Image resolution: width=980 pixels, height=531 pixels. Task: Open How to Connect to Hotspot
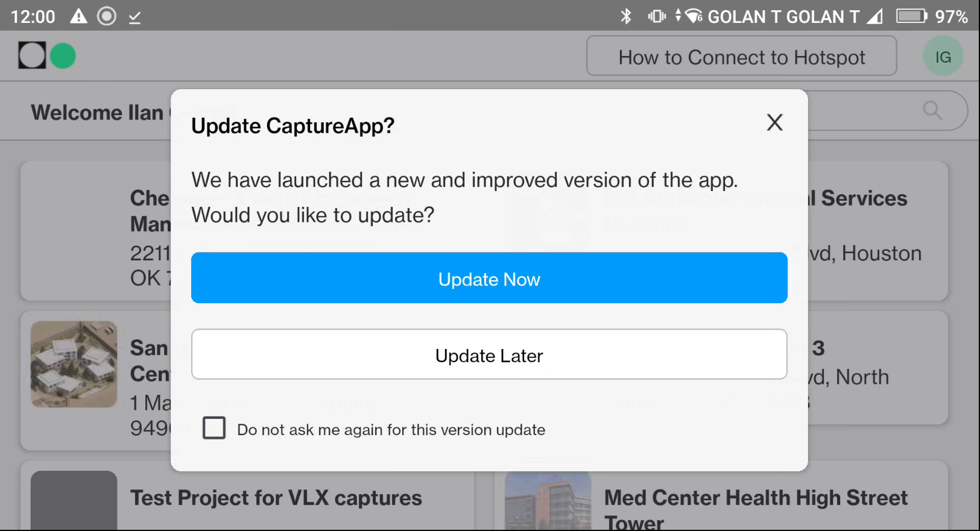tap(741, 56)
